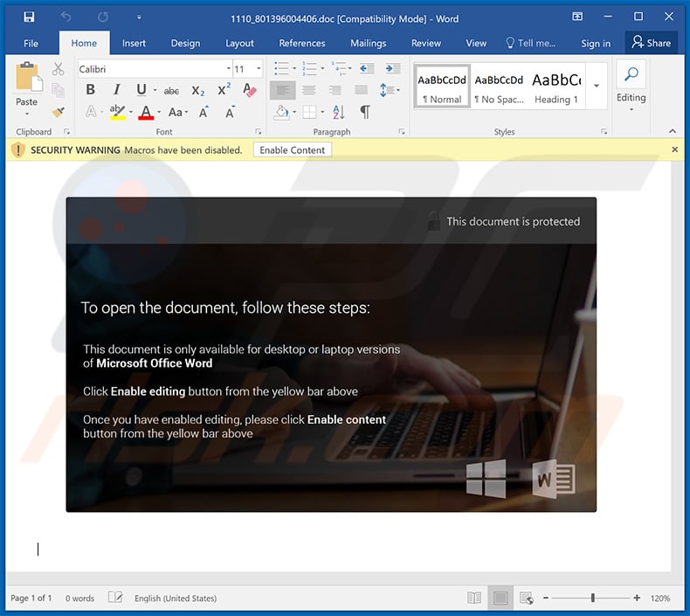Select the Mailings tab

(368, 43)
